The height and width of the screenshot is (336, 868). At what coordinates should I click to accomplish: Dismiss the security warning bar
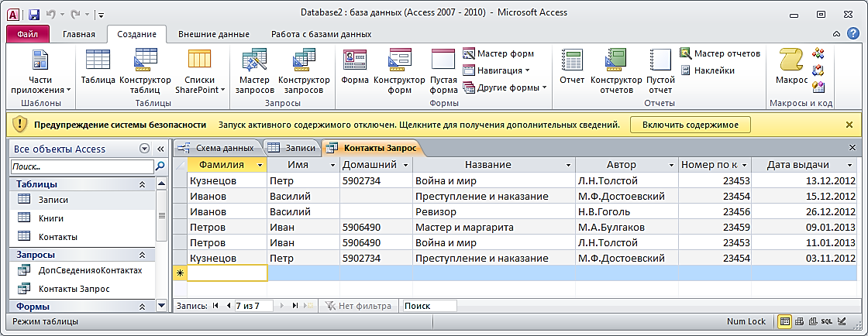[x=849, y=125]
